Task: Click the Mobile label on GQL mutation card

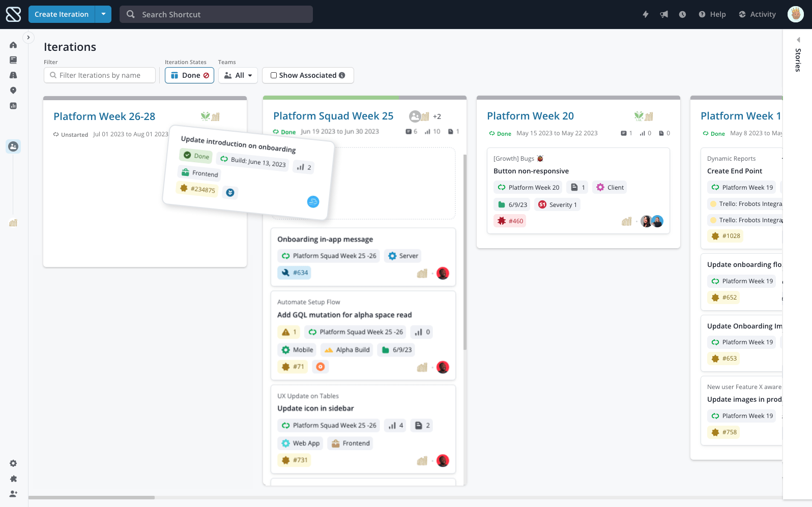Action: (297, 350)
